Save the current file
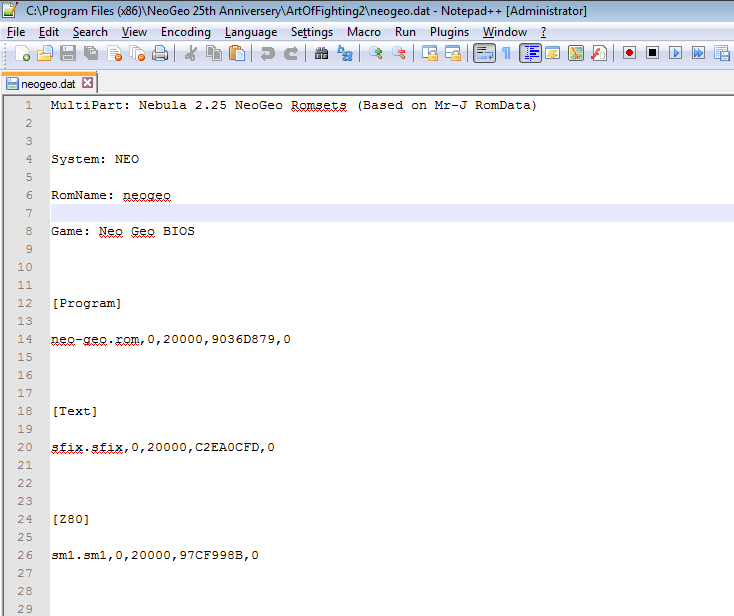Viewport: 734px width, 616px height. point(68,53)
